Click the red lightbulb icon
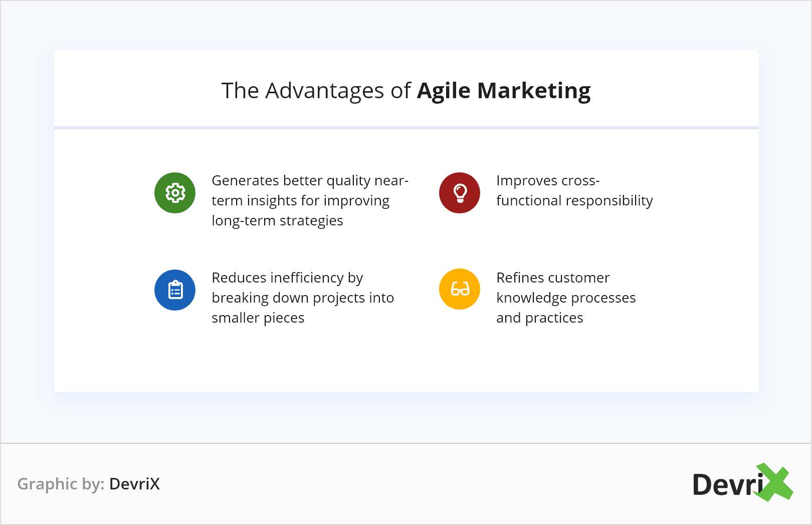The image size is (812, 525). coord(460,193)
